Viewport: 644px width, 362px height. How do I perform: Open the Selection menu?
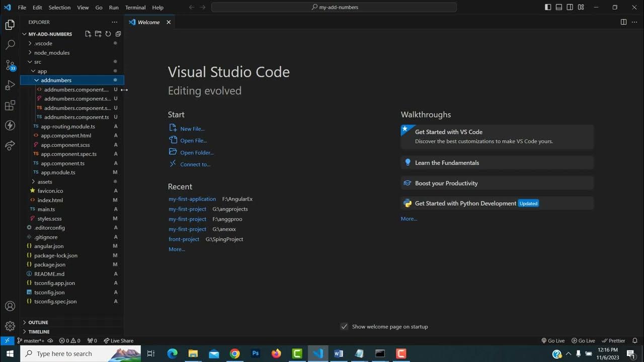[x=59, y=8]
